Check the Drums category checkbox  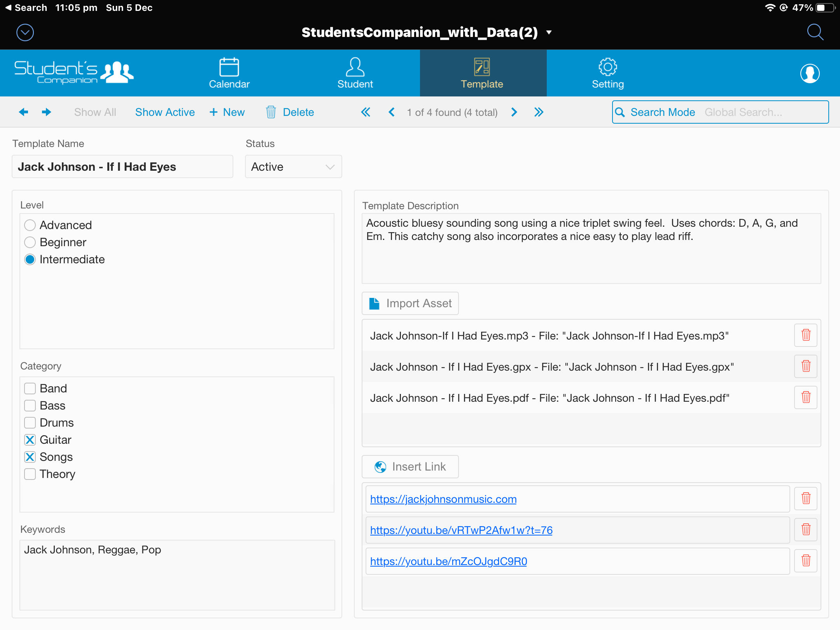[x=30, y=423]
